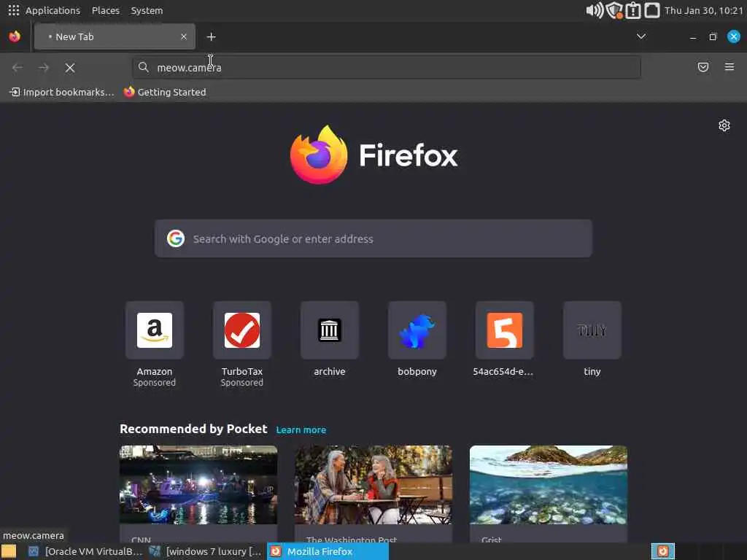The width and height of the screenshot is (747, 560).
Task: Click the Firefox workspace icon at taskbar right
Action: [x=663, y=551]
